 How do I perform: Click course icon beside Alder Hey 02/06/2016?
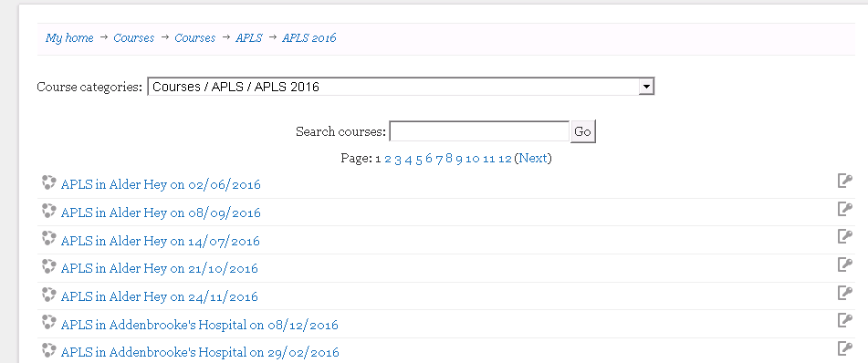tap(48, 182)
